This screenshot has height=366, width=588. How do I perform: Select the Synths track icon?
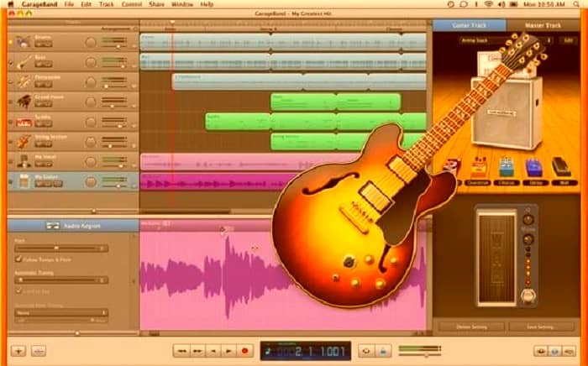(x=24, y=122)
